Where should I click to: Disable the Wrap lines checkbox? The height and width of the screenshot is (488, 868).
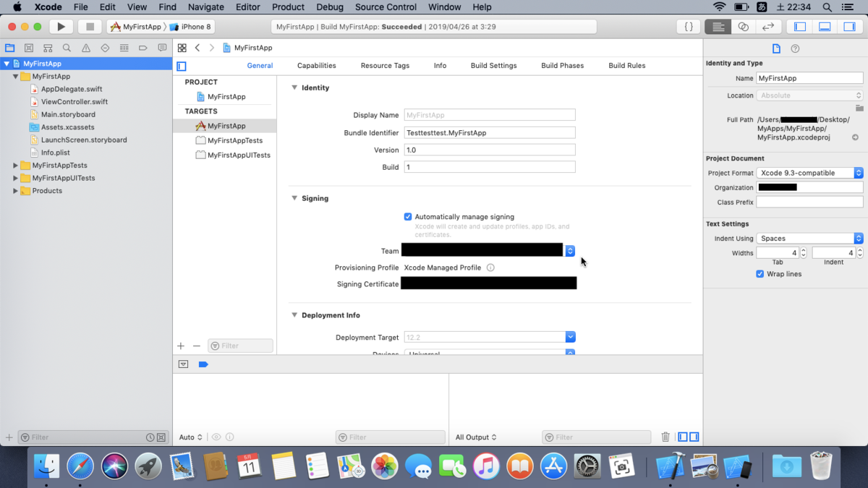pyautogui.click(x=760, y=274)
